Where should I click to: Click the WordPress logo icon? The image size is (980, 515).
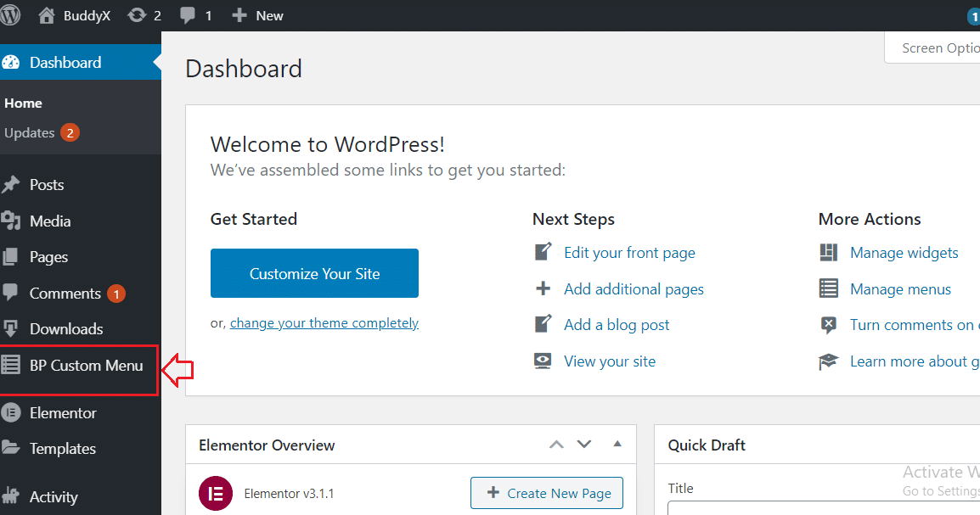pos(11,15)
